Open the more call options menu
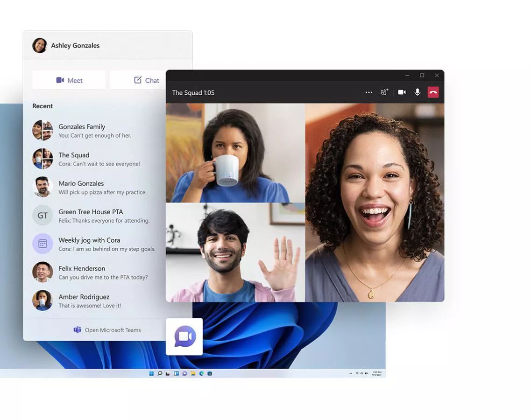 pos(368,92)
